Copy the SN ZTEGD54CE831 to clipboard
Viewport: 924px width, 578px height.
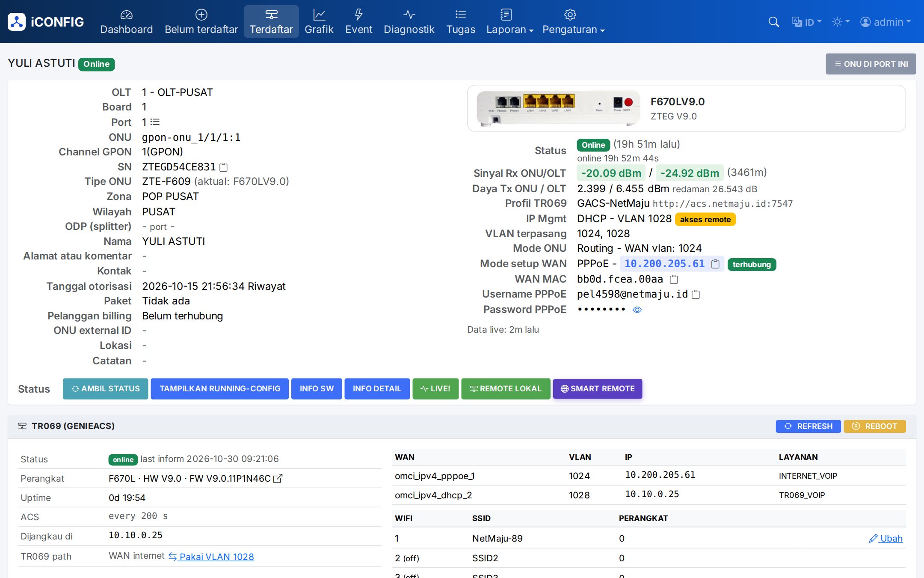[x=223, y=167]
